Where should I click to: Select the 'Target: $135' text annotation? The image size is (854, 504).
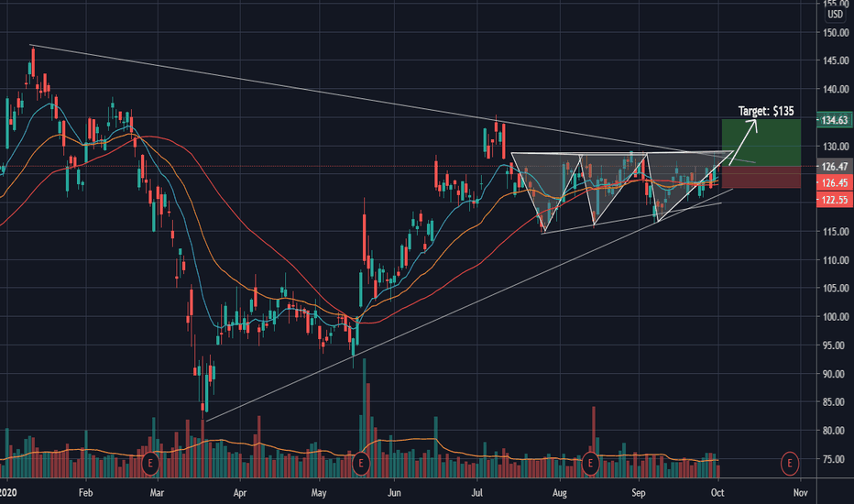(766, 111)
